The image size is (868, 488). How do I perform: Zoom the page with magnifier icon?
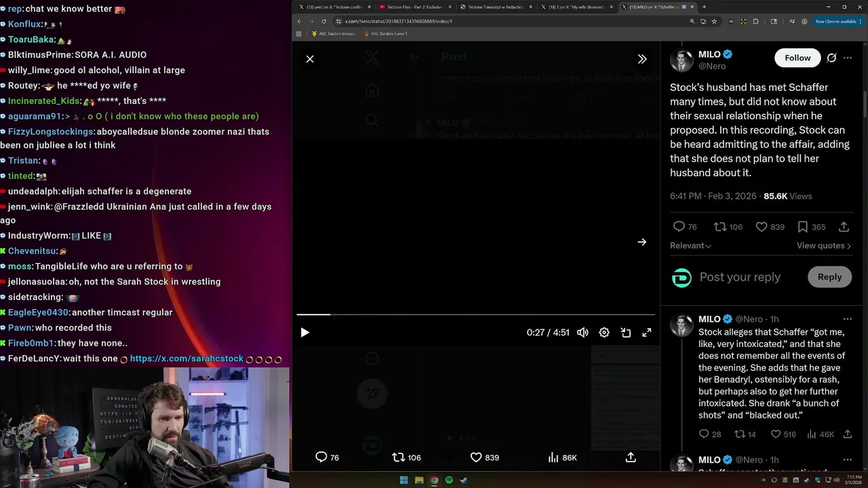point(692,21)
